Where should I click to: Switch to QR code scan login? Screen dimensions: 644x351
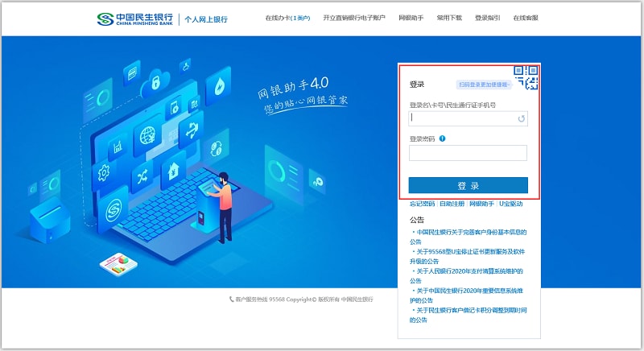526,77
